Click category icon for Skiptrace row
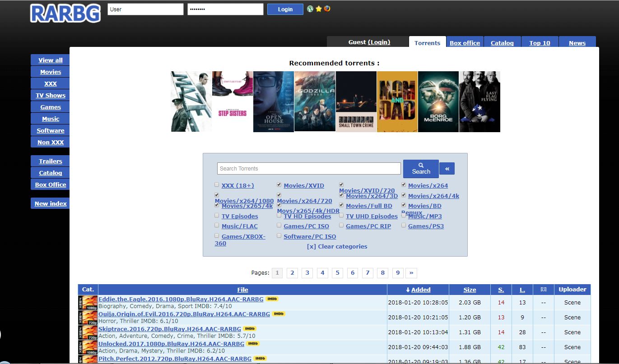This screenshot has width=619, height=364. click(x=88, y=332)
